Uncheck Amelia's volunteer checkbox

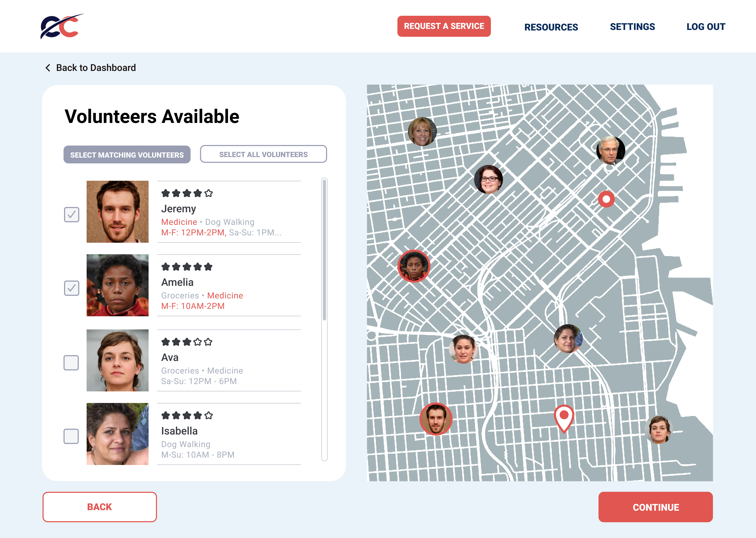click(71, 288)
